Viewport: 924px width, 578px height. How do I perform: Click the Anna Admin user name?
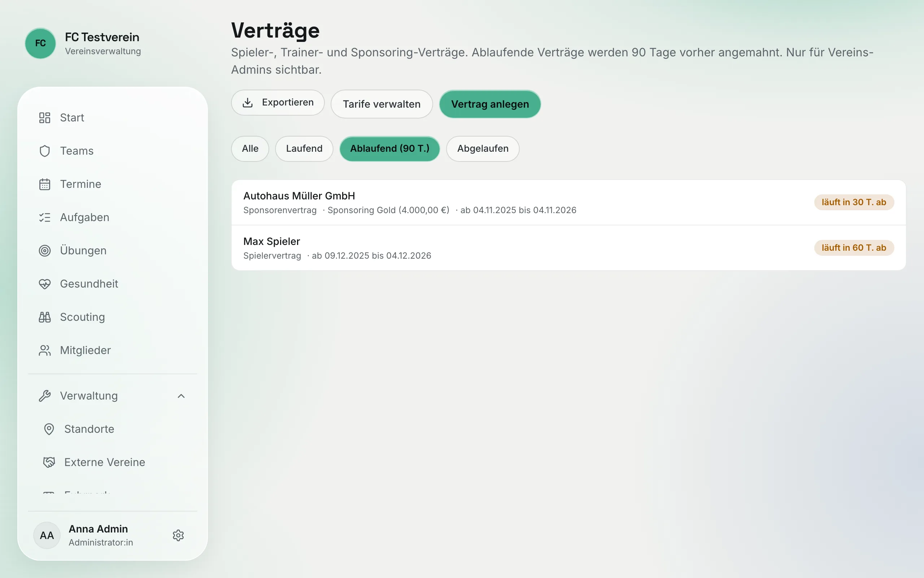(98, 529)
